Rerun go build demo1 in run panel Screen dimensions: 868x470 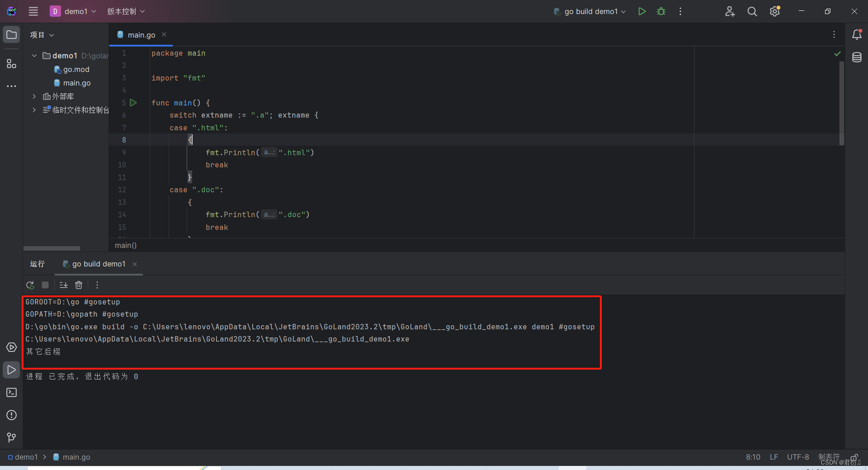(30, 285)
